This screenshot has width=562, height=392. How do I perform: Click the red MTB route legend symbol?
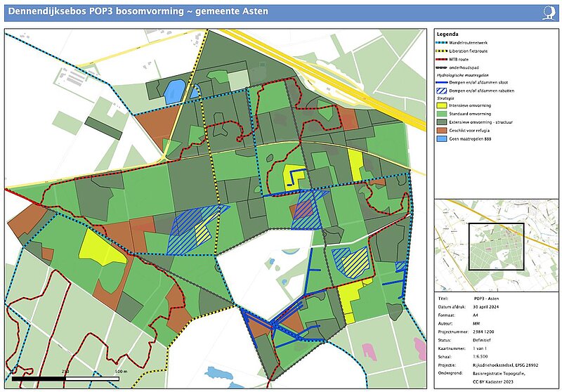[x=442, y=60]
